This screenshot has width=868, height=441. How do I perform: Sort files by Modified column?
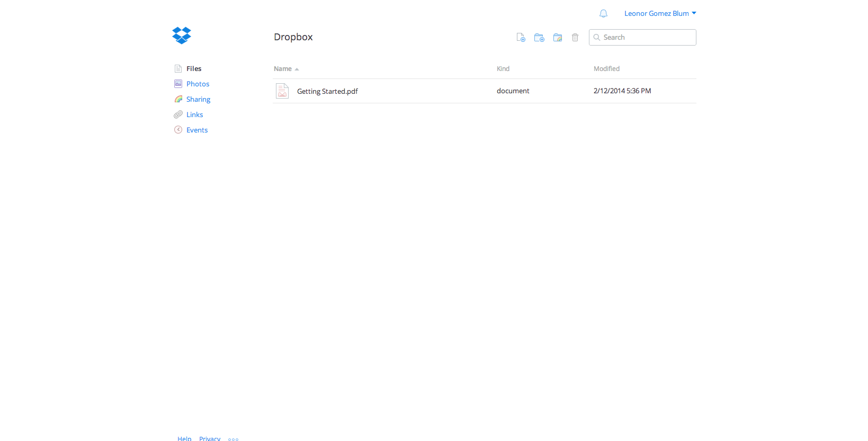tap(606, 69)
